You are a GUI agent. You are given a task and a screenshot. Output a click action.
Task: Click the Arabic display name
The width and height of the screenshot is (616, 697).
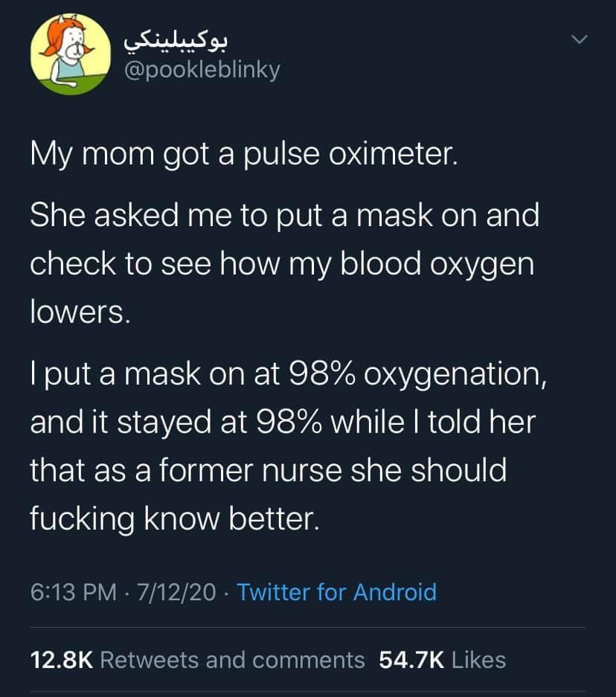[172, 40]
